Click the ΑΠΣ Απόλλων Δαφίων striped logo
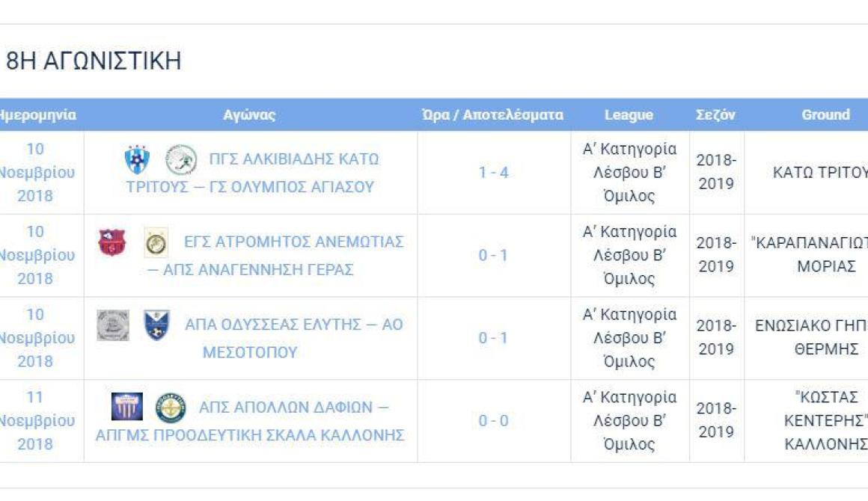Viewport: 868px width, 501px height. click(x=126, y=407)
